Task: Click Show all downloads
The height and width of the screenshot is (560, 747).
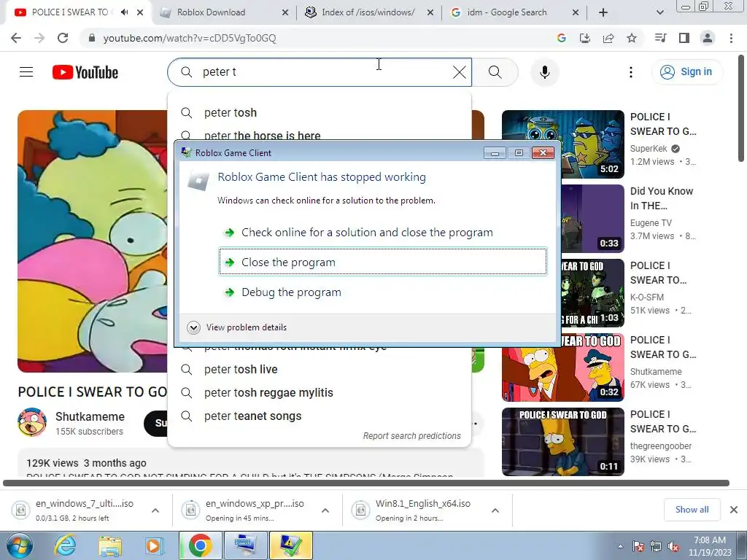Action: point(692,510)
